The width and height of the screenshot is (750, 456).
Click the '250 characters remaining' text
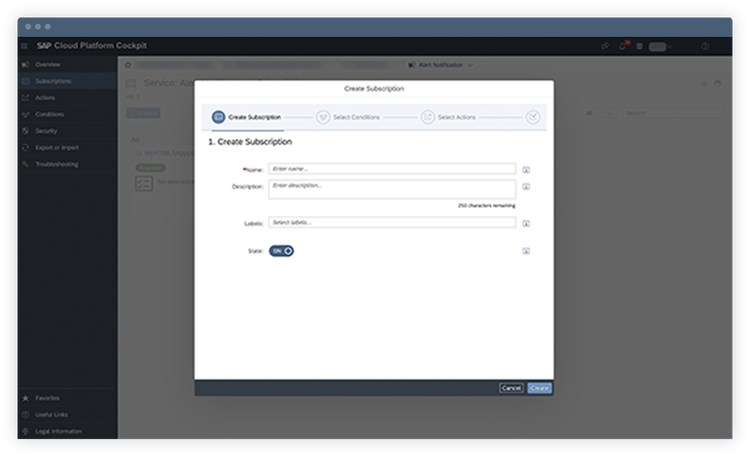[486, 206]
